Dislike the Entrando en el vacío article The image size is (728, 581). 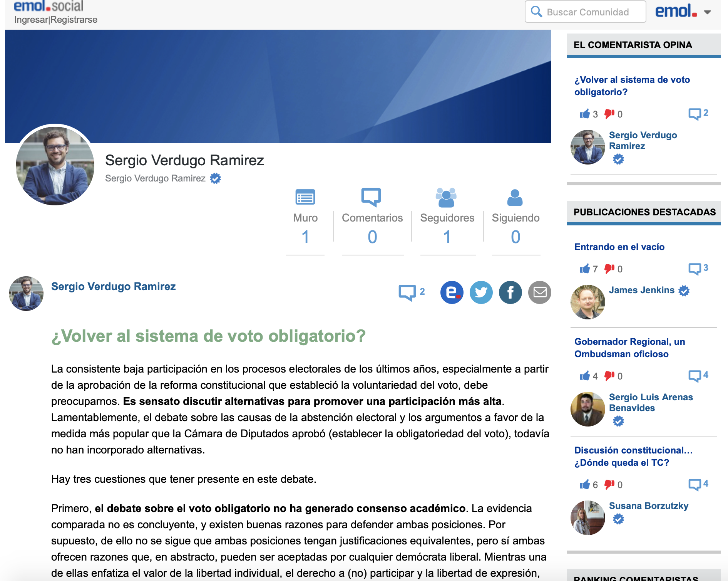pyautogui.click(x=609, y=269)
